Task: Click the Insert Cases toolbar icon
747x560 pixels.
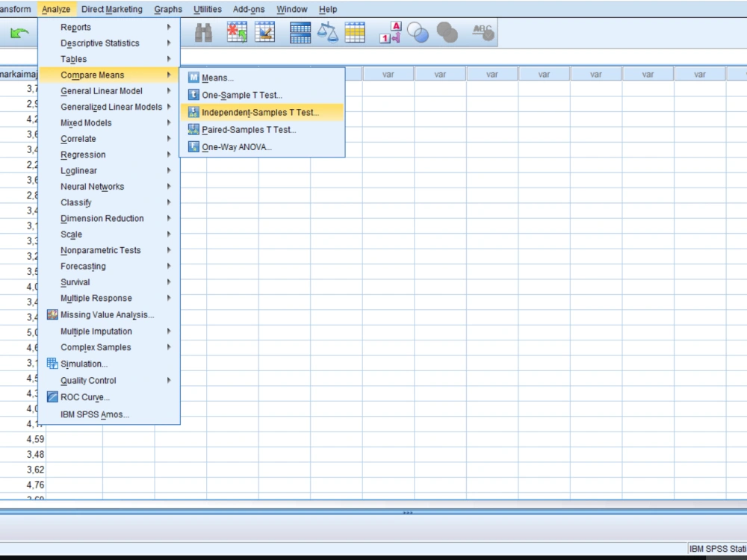Action: pyautogui.click(x=237, y=31)
